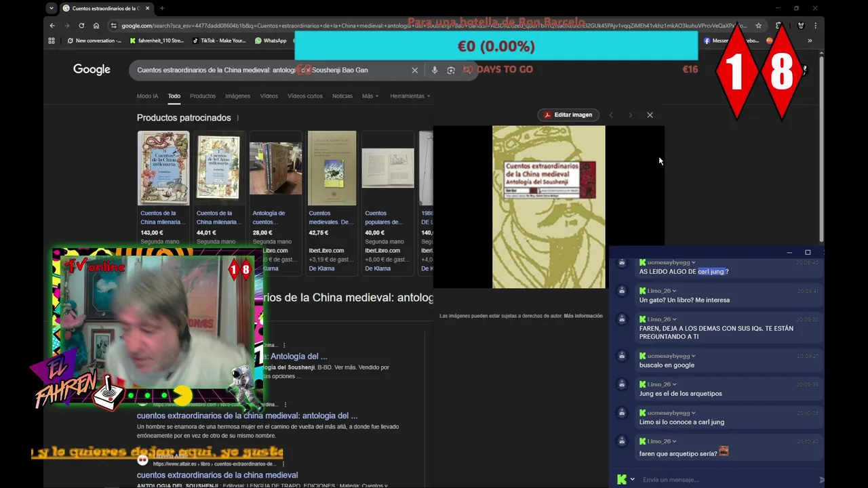The width and height of the screenshot is (868, 488).
Task: Show more bookmarks with double chevron
Action: click(809, 41)
